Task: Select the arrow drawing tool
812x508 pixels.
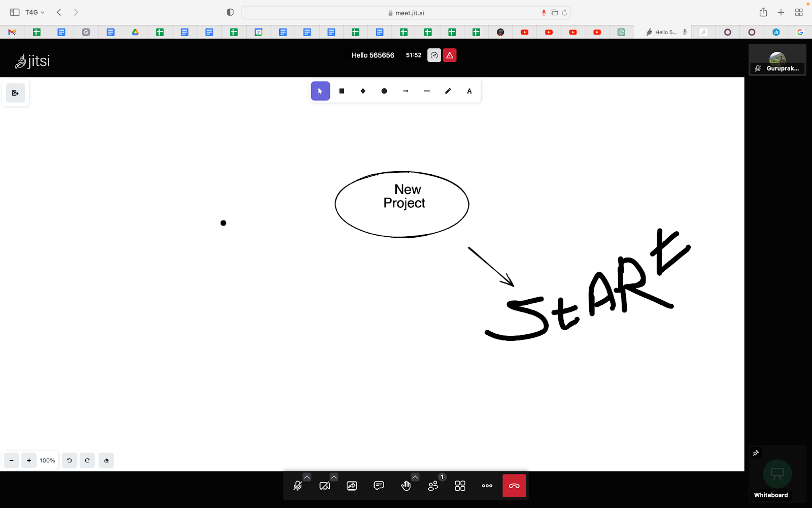Action: 405,91
